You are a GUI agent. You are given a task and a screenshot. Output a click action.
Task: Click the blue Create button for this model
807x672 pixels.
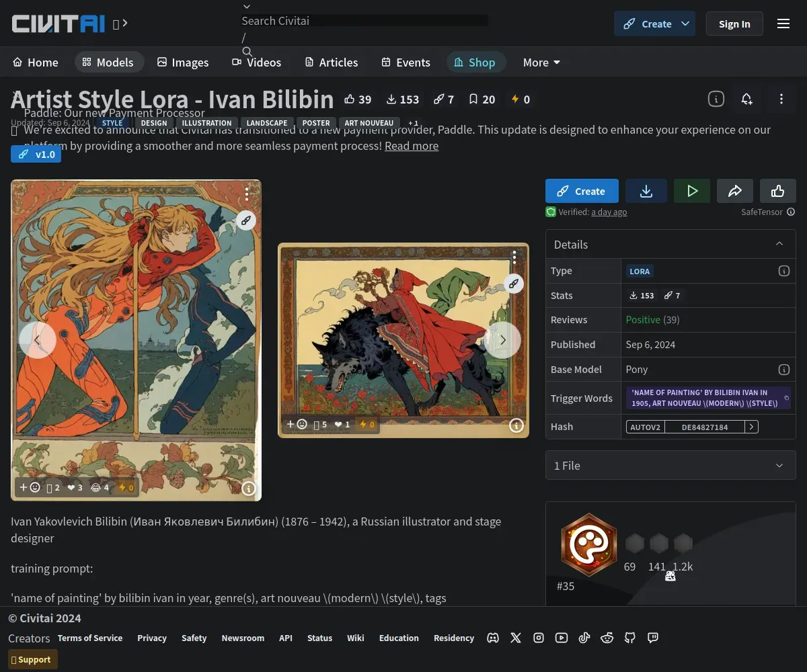pyautogui.click(x=582, y=191)
